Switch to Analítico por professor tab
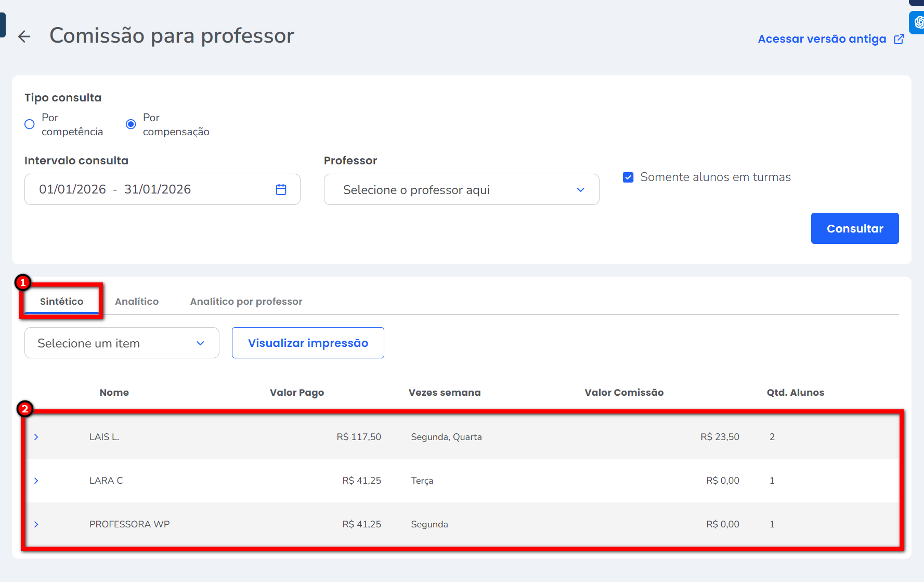Viewport: 924px width, 582px height. 246,302
